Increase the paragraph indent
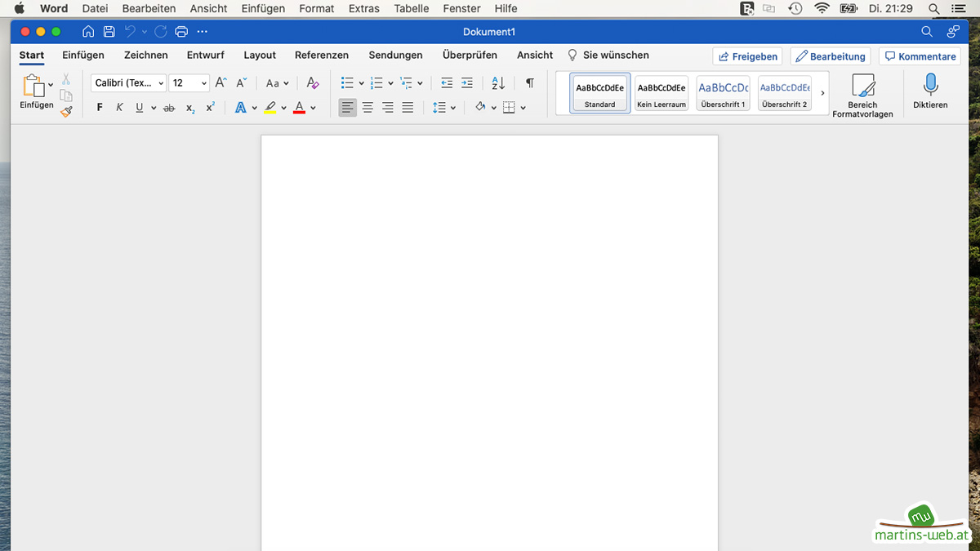 (467, 83)
